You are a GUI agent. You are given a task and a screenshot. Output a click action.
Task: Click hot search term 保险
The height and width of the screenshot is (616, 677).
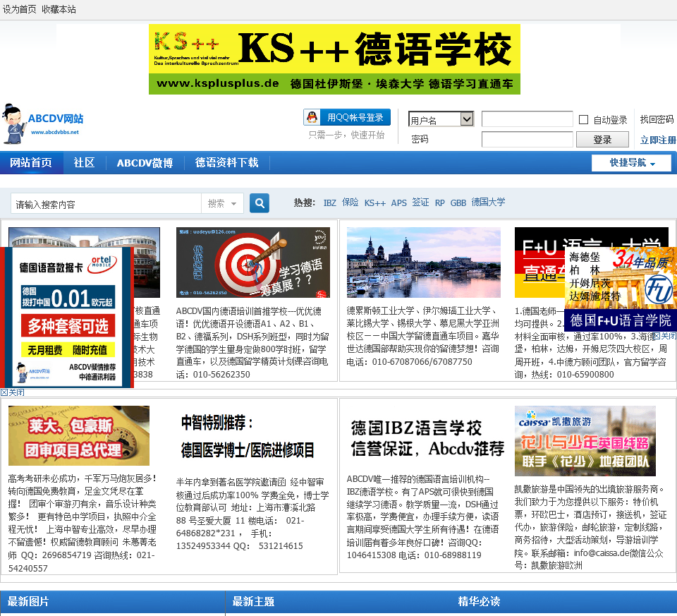pyautogui.click(x=350, y=203)
